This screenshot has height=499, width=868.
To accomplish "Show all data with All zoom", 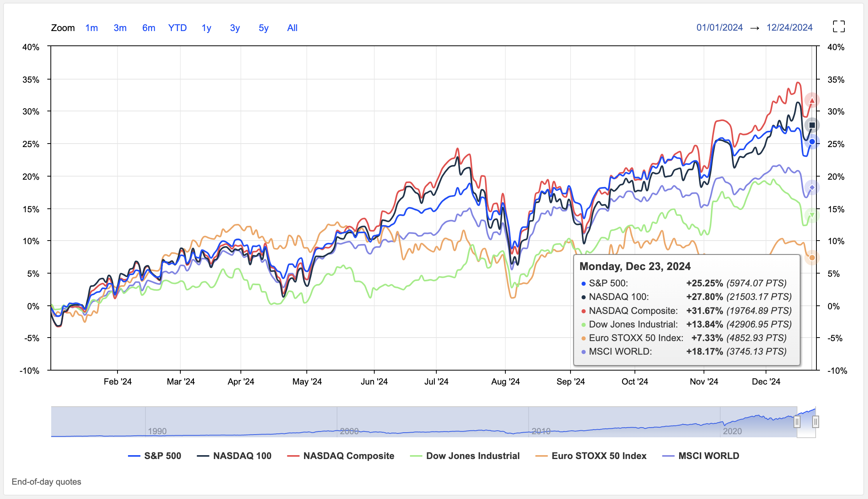I will click(x=292, y=28).
